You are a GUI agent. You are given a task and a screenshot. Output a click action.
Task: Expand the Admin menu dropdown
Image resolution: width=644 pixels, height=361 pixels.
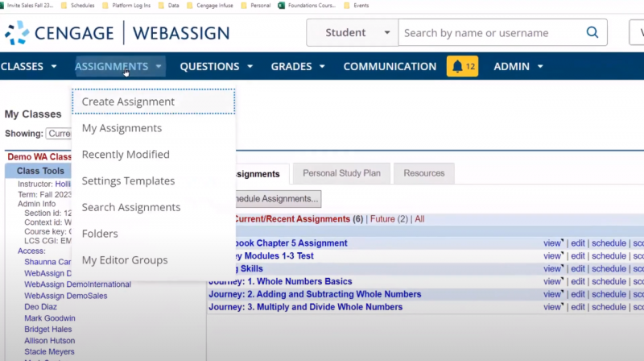(518, 66)
